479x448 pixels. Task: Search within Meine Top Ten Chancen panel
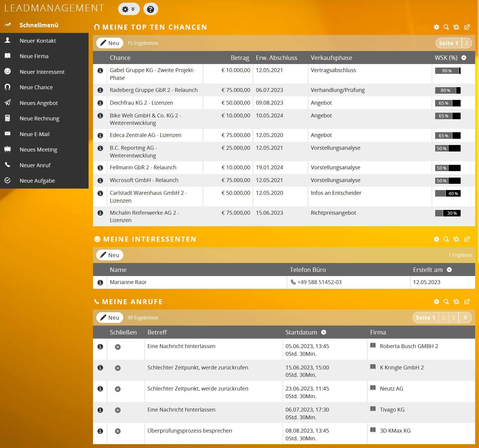446,27
